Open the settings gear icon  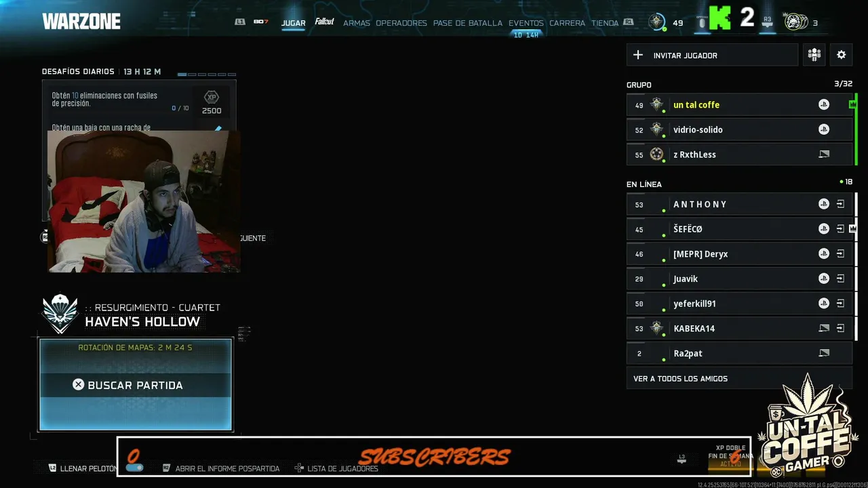pos(842,55)
